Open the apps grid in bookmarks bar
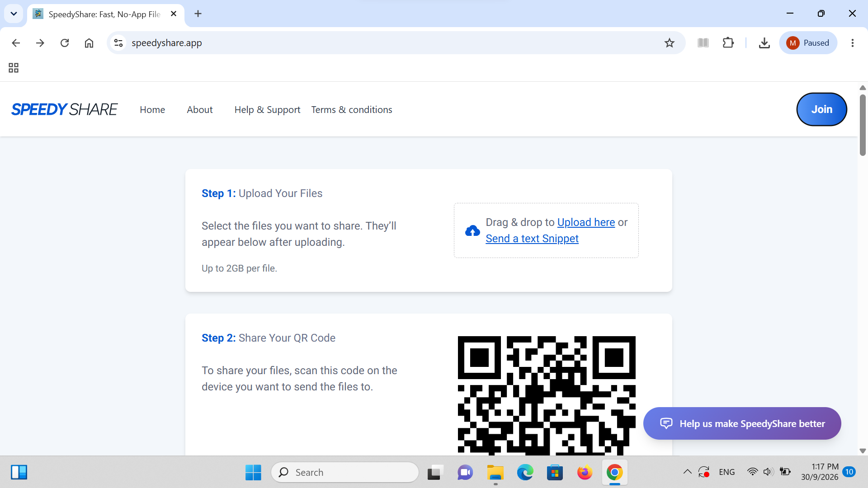Image resolution: width=868 pixels, height=488 pixels. [x=14, y=68]
